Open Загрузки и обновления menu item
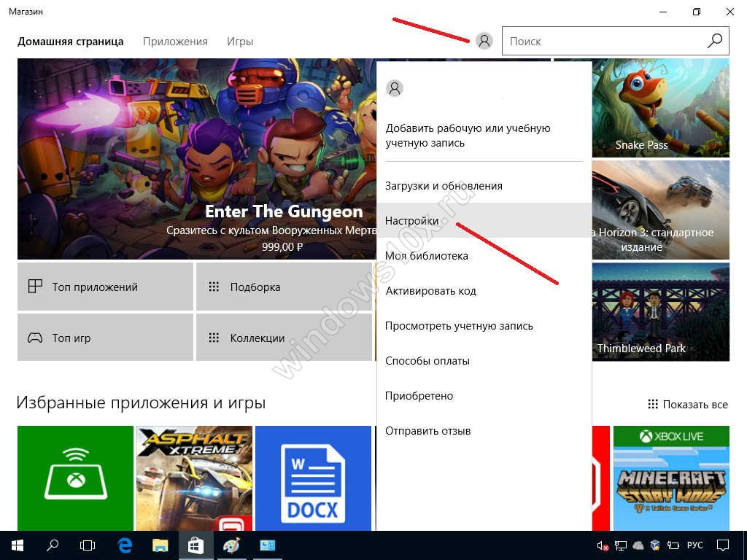The image size is (747, 560). pyautogui.click(x=444, y=186)
